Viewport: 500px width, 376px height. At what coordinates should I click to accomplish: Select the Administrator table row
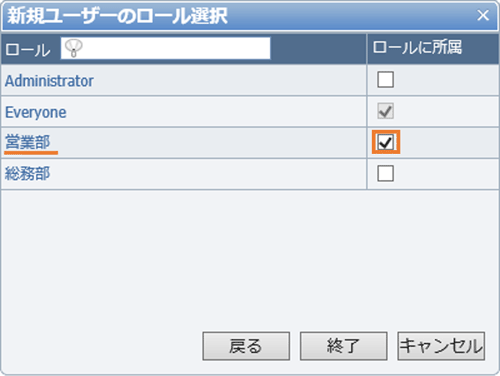coord(250,80)
